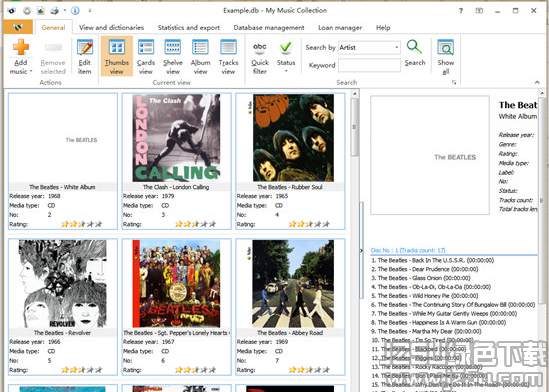
Task: Select the Shelve view icon
Action: (x=173, y=47)
